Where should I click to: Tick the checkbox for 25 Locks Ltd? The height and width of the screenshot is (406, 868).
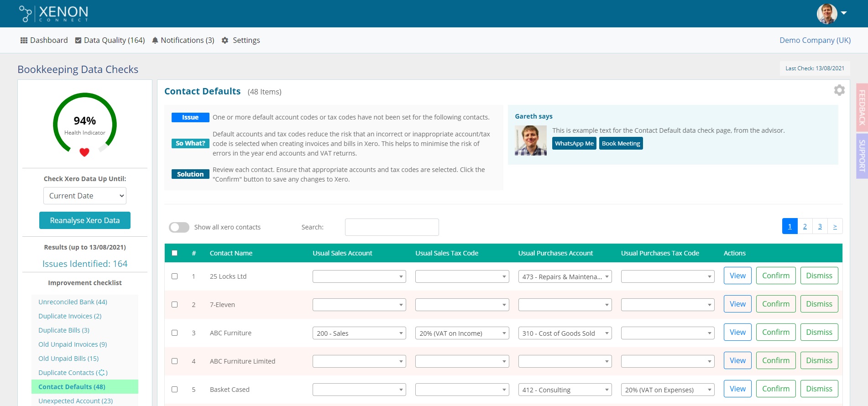(x=174, y=276)
